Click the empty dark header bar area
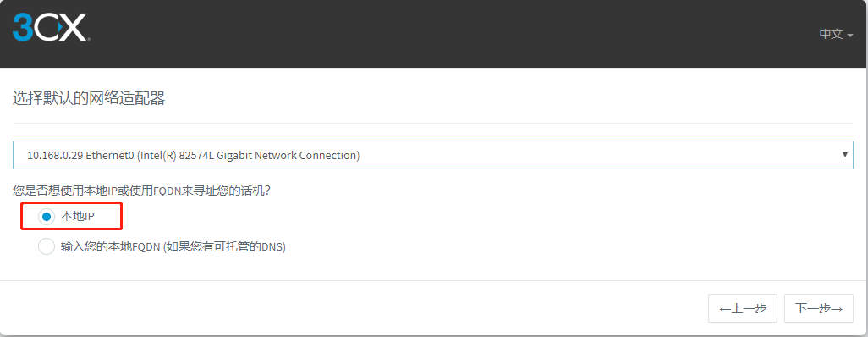868x337 pixels. tap(442, 34)
